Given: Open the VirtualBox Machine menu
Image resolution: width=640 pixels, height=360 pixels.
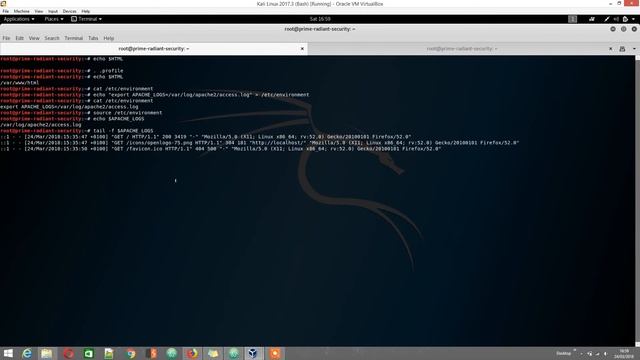Looking at the screenshot, I should pos(22,11).
